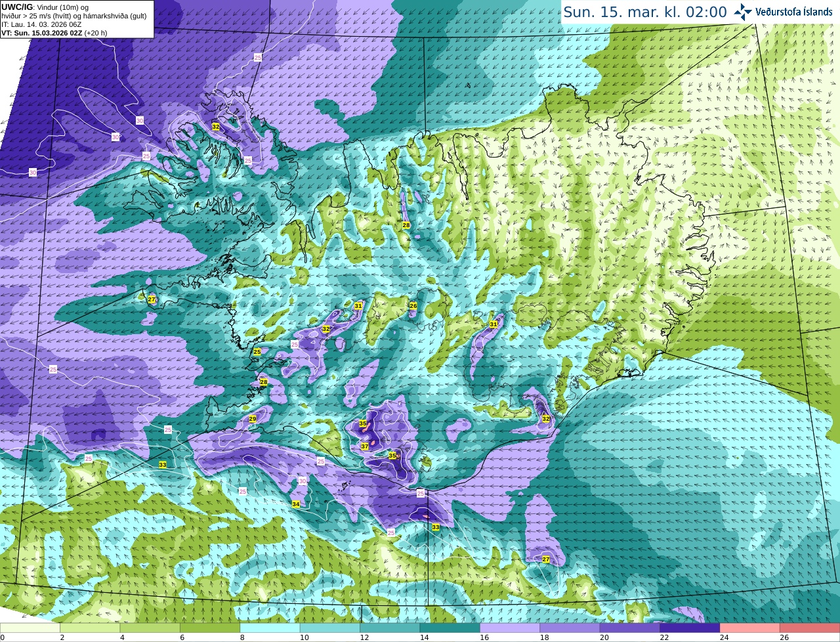Click the "Sun. 15. mar. kl. 02:00" timestamp
Viewport: 840px width, 642px height.
[x=645, y=12]
